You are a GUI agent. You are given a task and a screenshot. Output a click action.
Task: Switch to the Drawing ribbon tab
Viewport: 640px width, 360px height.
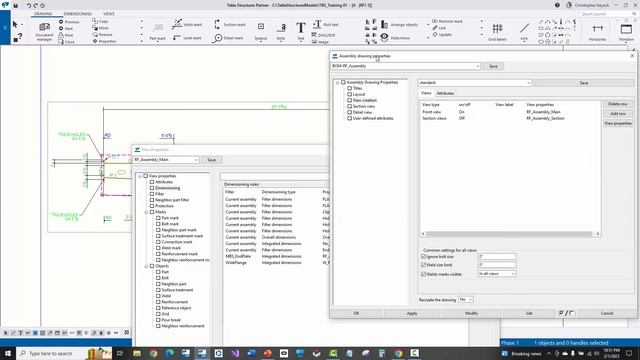[x=43, y=13]
